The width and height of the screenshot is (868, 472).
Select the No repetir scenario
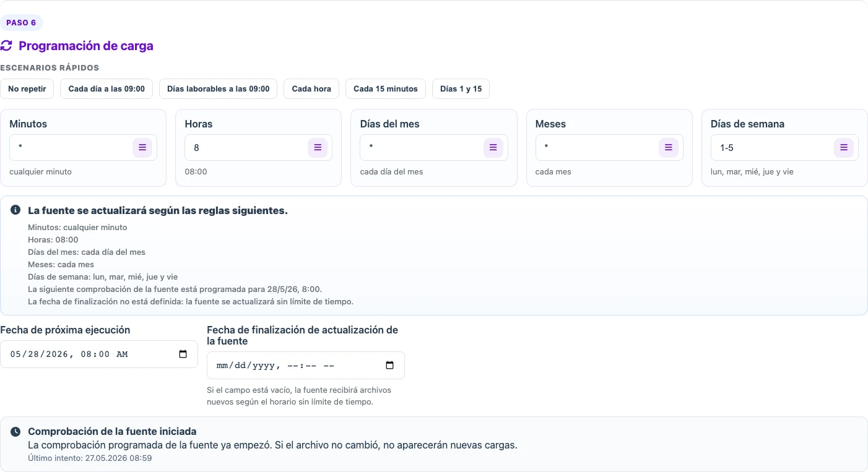click(27, 88)
